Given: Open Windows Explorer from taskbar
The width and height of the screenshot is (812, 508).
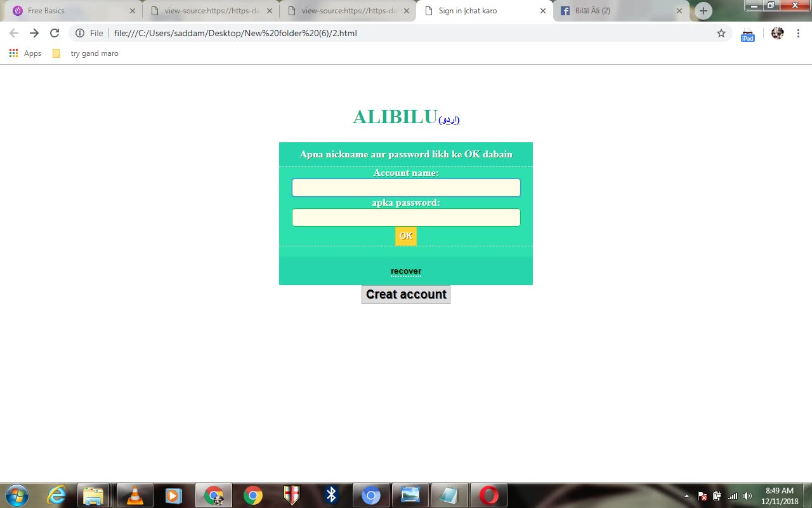Looking at the screenshot, I should (93, 495).
